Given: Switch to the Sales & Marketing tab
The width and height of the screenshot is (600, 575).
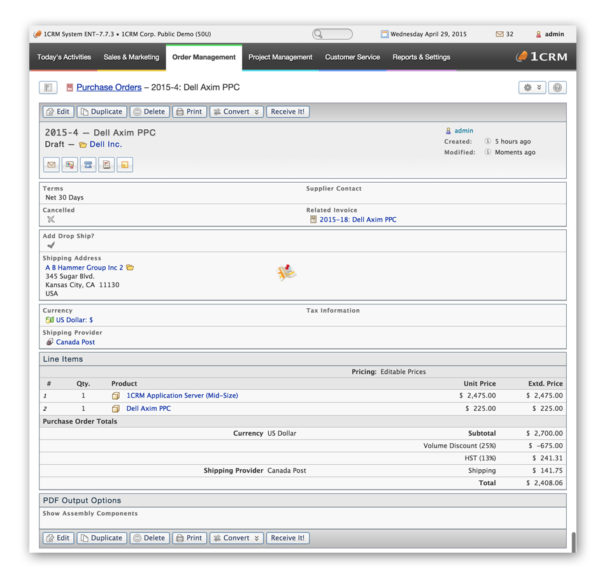Looking at the screenshot, I should pos(131,57).
